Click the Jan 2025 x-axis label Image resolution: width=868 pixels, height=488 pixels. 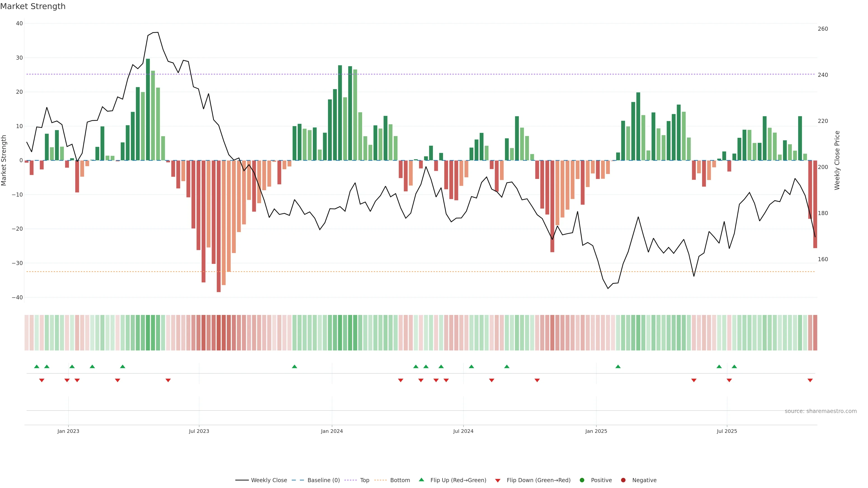tap(596, 431)
